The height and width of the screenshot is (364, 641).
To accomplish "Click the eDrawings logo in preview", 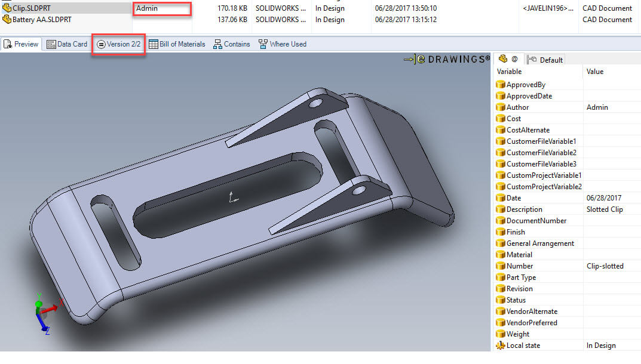I will [x=447, y=59].
